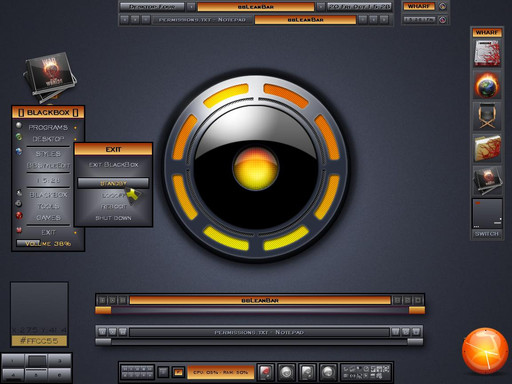Viewport: 512px width, 384px height.
Task: Toggle the dark square button left of orange one
Action: click(163, 372)
